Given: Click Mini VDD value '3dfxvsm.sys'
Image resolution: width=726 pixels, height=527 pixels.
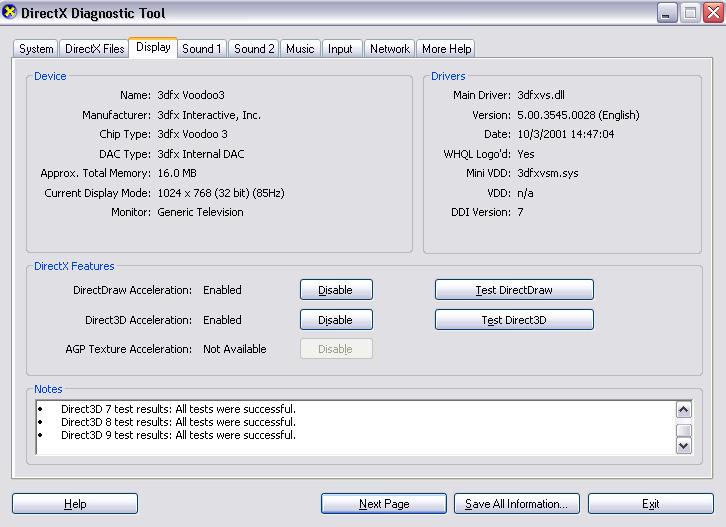Looking at the screenshot, I should [548, 173].
